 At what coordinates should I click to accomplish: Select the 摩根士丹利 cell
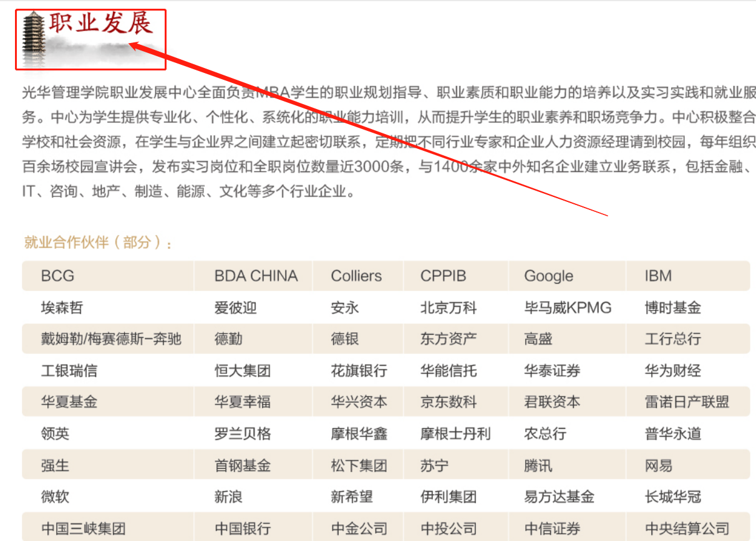click(455, 434)
